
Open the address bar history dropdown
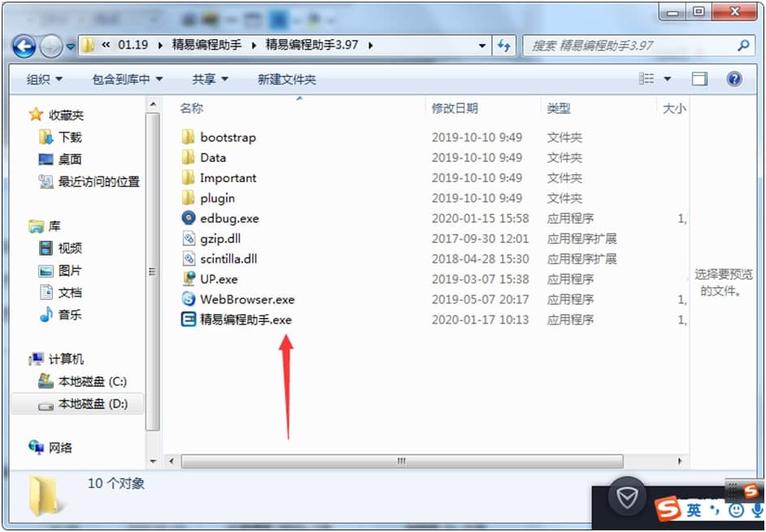click(x=482, y=46)
